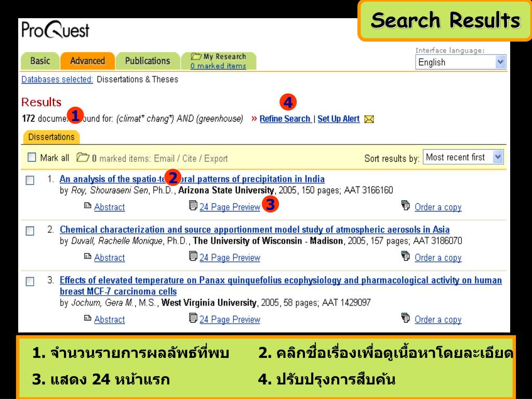The image size is (532, 399).
Task: Click the Refine Search link
Action: [x=285, y=119]
